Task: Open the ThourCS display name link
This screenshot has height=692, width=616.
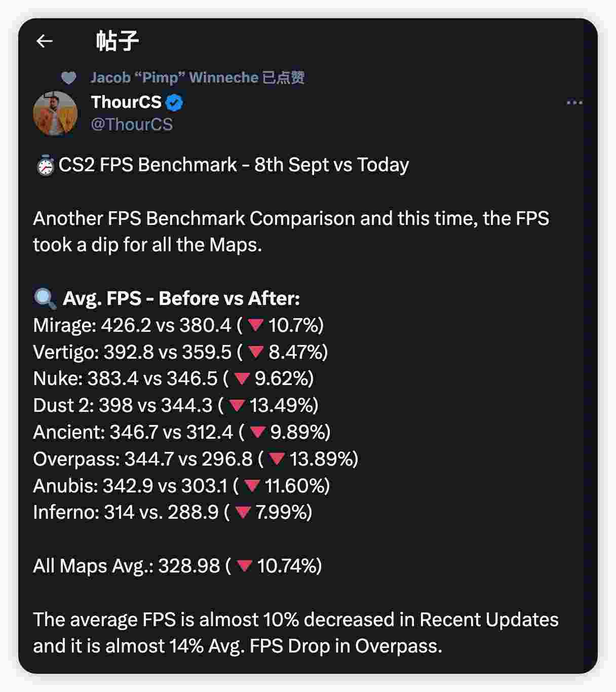Action: pos(126,102)
